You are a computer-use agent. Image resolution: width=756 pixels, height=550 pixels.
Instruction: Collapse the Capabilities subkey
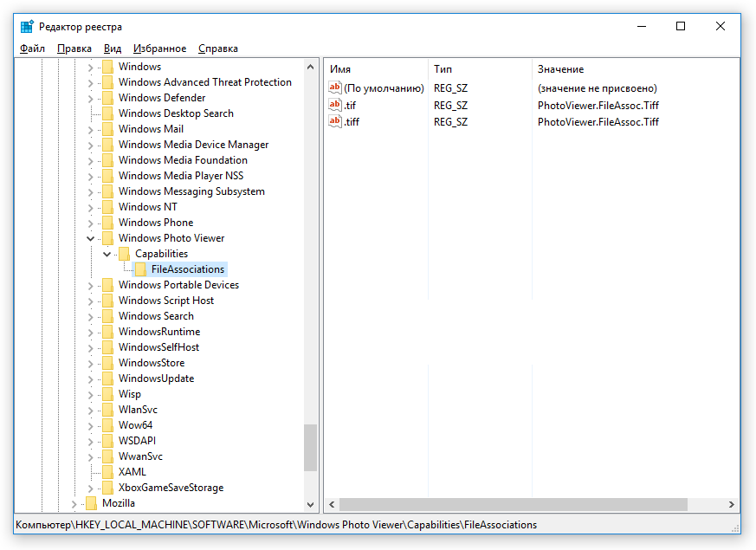point(107,254)
